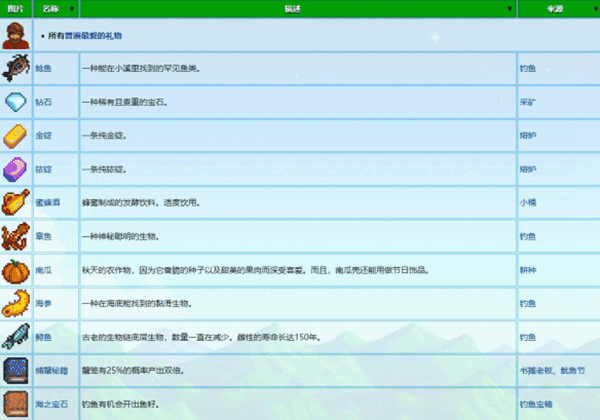Click the sturgeon description starting '古老的生物链底层生物'
Viewport: 600px width, 420px height.
(x=202, y=337)
